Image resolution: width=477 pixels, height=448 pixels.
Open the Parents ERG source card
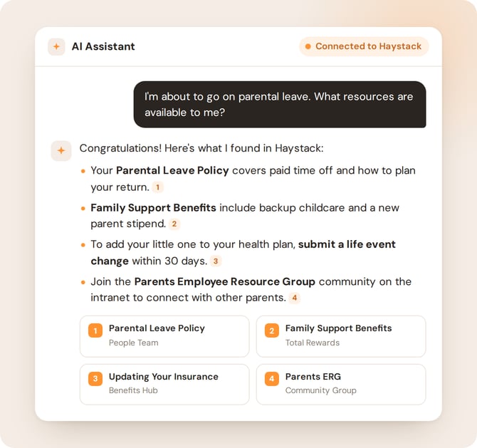(x=341, y=385)
